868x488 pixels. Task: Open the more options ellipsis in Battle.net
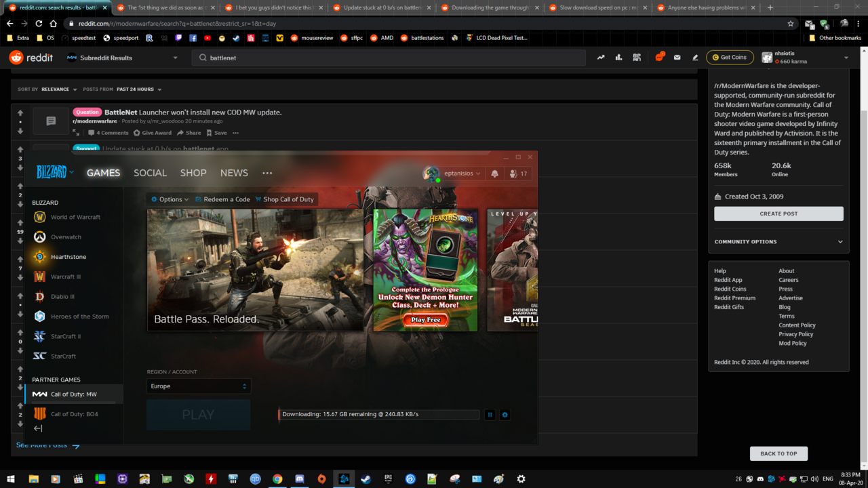[x=267, y=173]
